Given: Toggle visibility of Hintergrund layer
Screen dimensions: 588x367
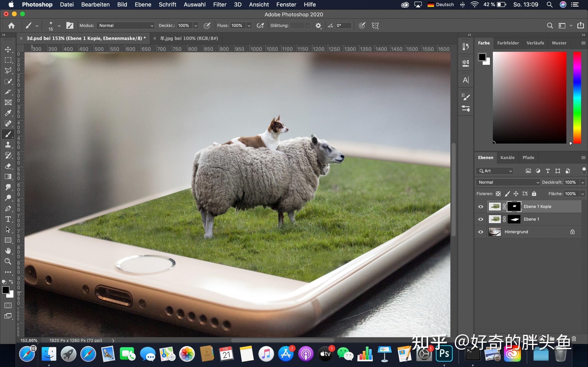Looking at the screenshot, I should pos(481,232).
